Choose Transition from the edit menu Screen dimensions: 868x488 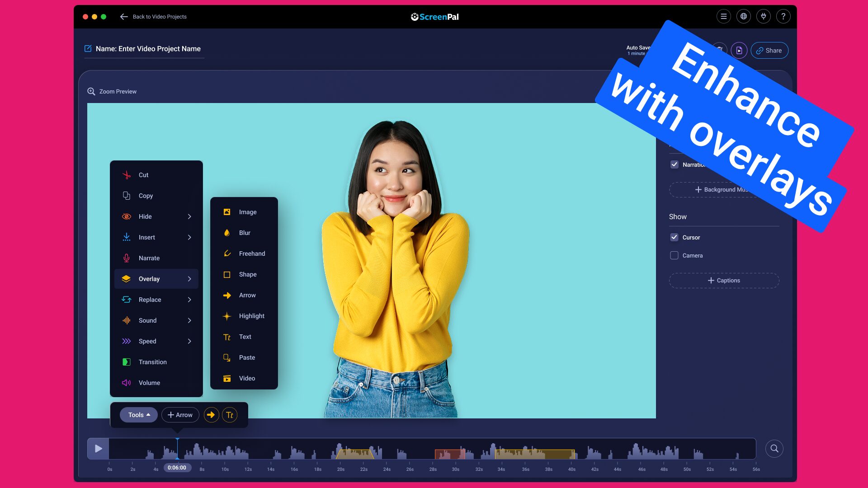click(x=152, y=362)
